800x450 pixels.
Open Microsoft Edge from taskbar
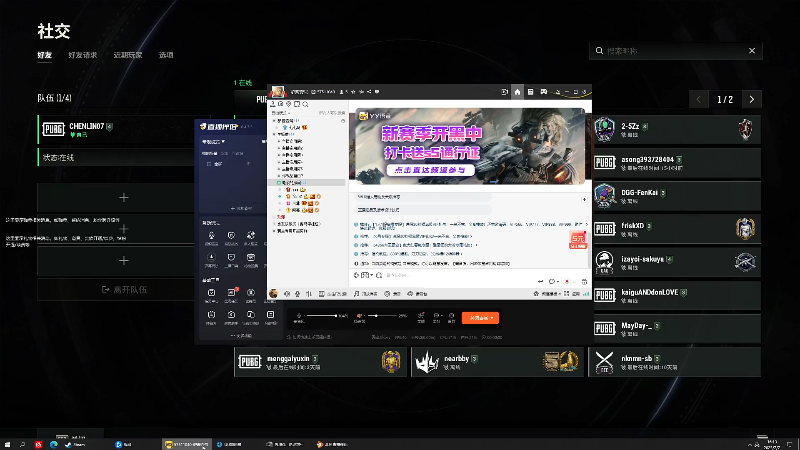point(54,444)
